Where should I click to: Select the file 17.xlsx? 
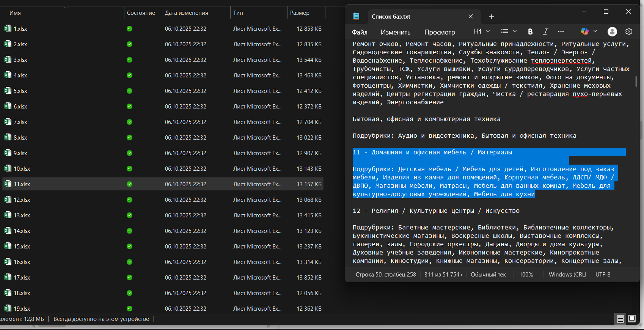[22, 278]
